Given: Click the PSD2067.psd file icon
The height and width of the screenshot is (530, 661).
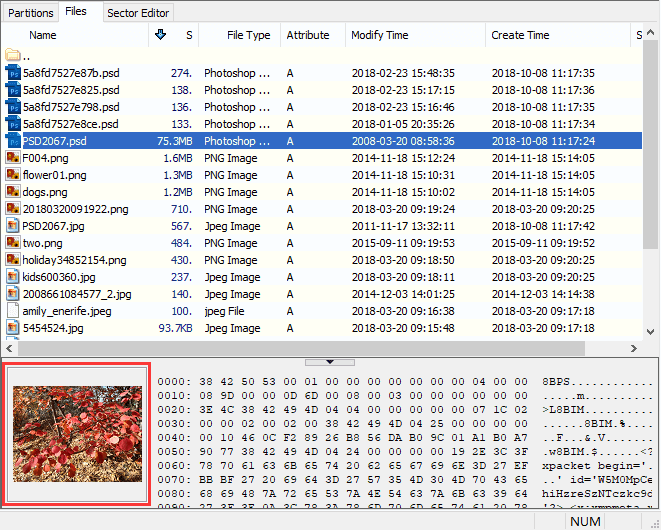Looking at the screenshot, I should pos(13,141).
